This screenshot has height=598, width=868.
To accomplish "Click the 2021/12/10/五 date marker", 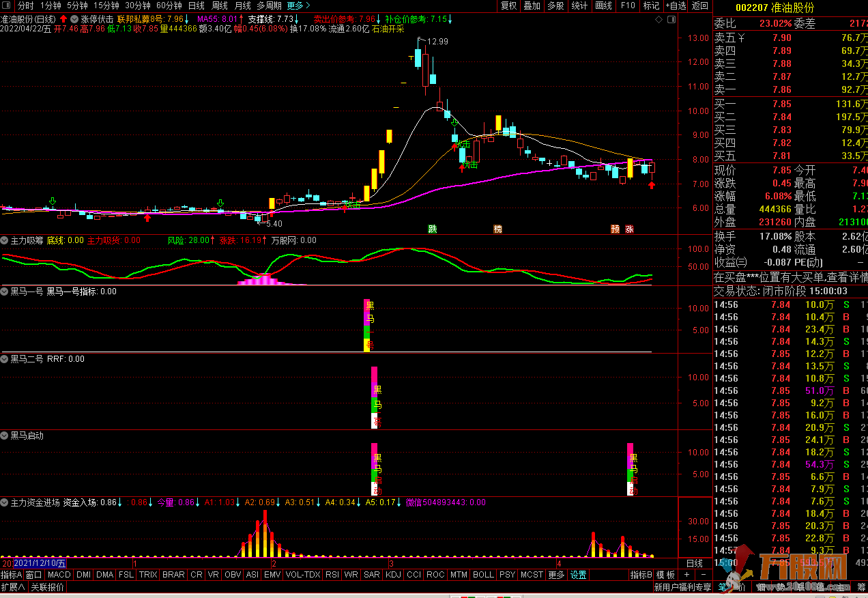I will (40, 563).
